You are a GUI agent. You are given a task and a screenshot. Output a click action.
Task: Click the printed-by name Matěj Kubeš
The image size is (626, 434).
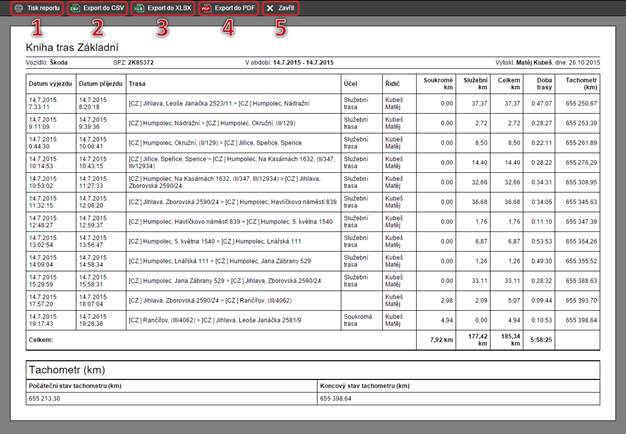coord(534,63)
